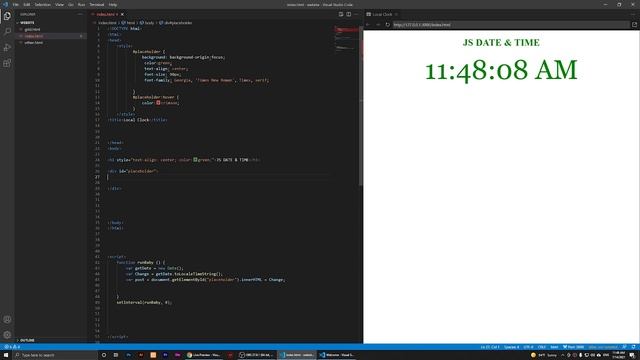Close the Local Clock preview tab

tap(396, 14)
